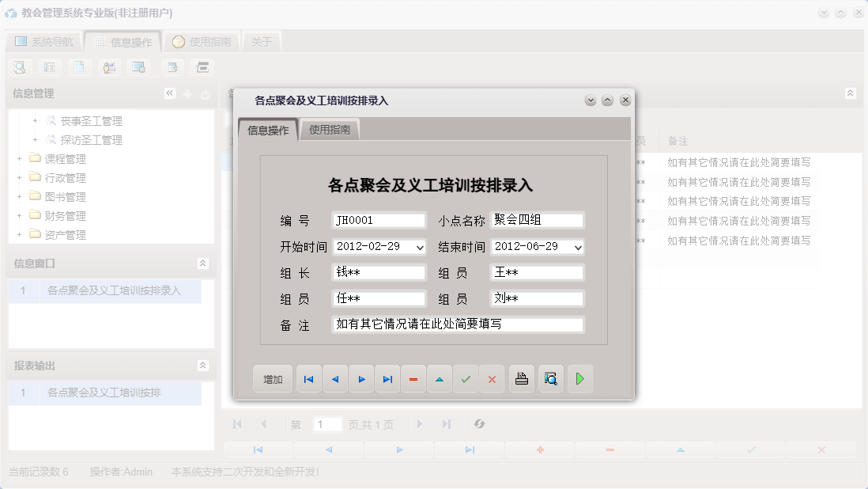Open the 开始时间 date dropdown
This screenshot has height=489, width=868.
[418, 246]
